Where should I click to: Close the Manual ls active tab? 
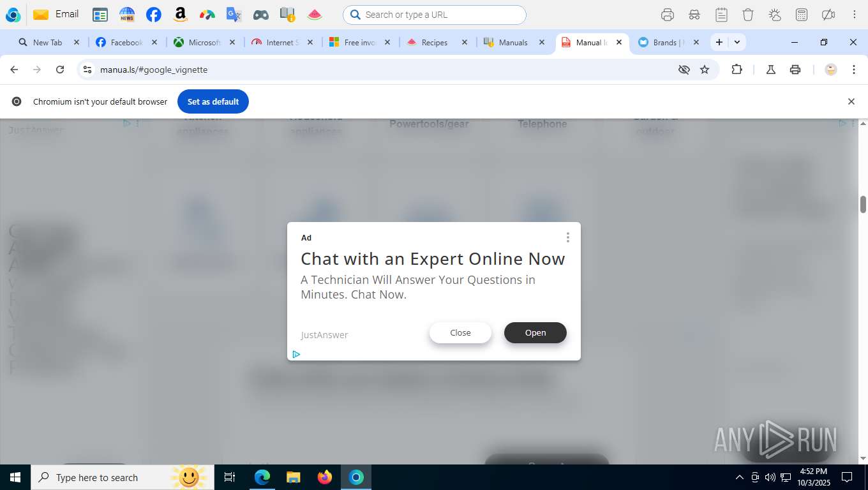pyautogui.click(x=618, y=42)
